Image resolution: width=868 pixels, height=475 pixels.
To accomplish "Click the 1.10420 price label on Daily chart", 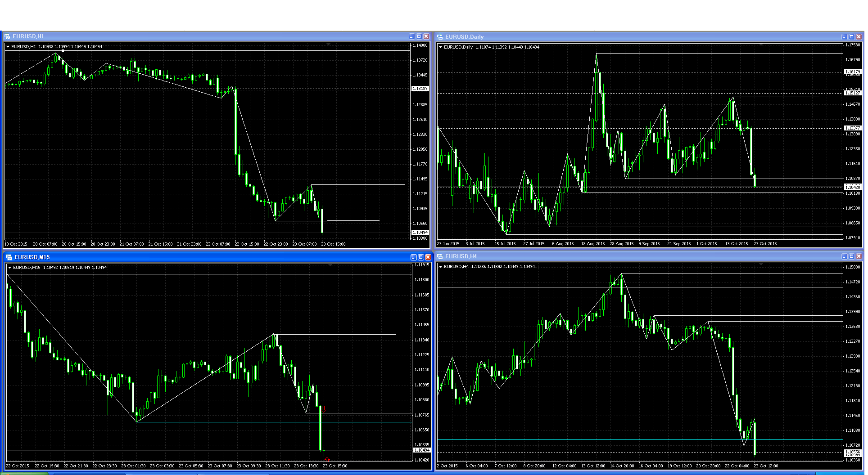I will click(852, 187).
